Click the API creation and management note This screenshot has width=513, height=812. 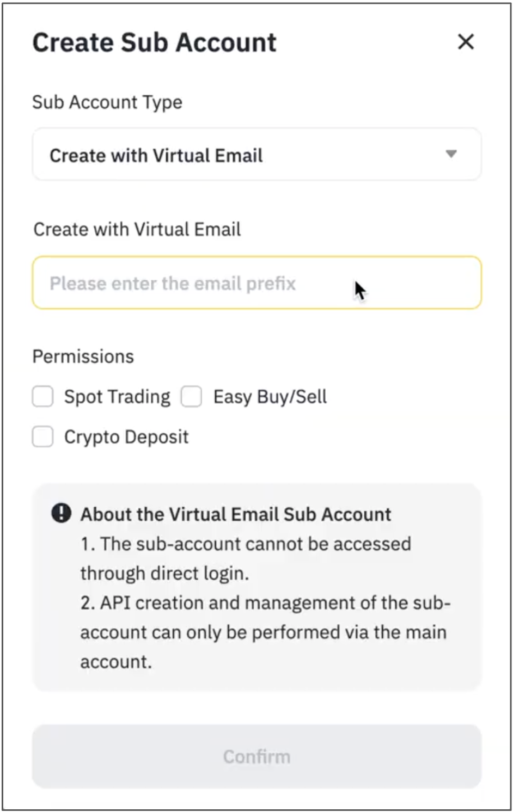click(x=265, y=603)
